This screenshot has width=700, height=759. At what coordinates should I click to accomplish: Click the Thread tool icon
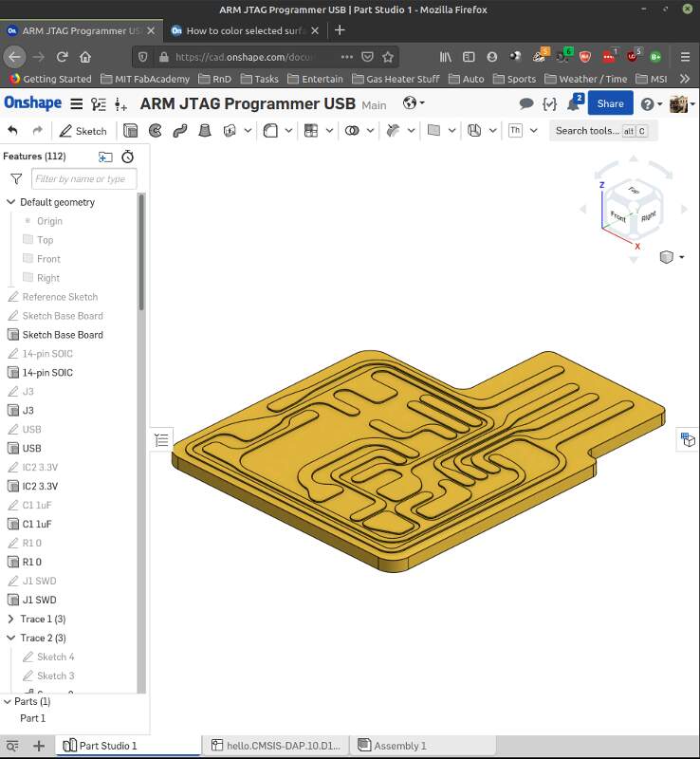coord(515,131)
